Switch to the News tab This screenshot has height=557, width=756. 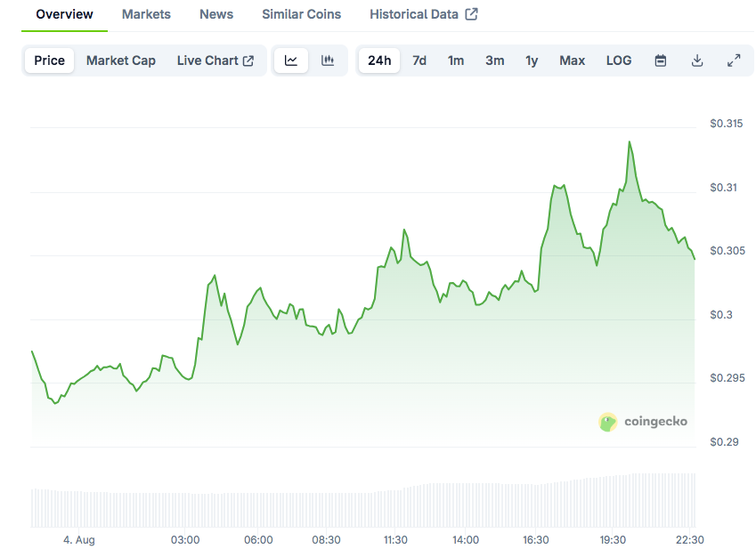coord(216,14)
